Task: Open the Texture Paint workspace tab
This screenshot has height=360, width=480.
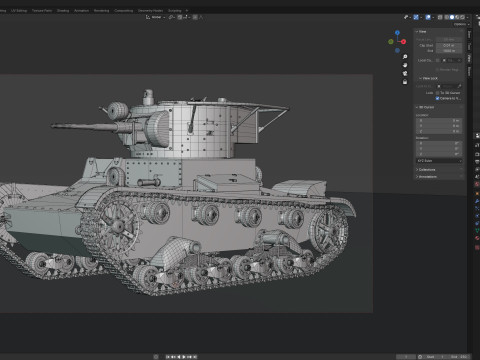Action: (42, 11)
